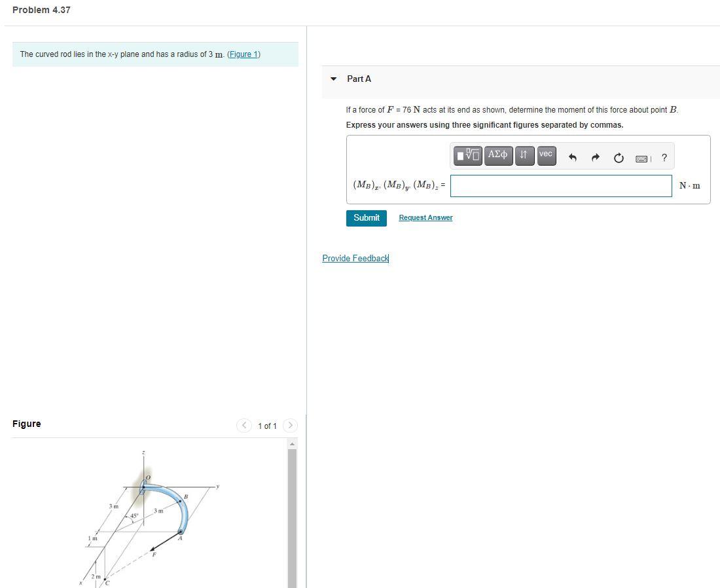Image resolution: width=720 pixels, height=588 pixels.
Task: Reset the answer with the circular arrow
Action: click(x=619, y=158)
